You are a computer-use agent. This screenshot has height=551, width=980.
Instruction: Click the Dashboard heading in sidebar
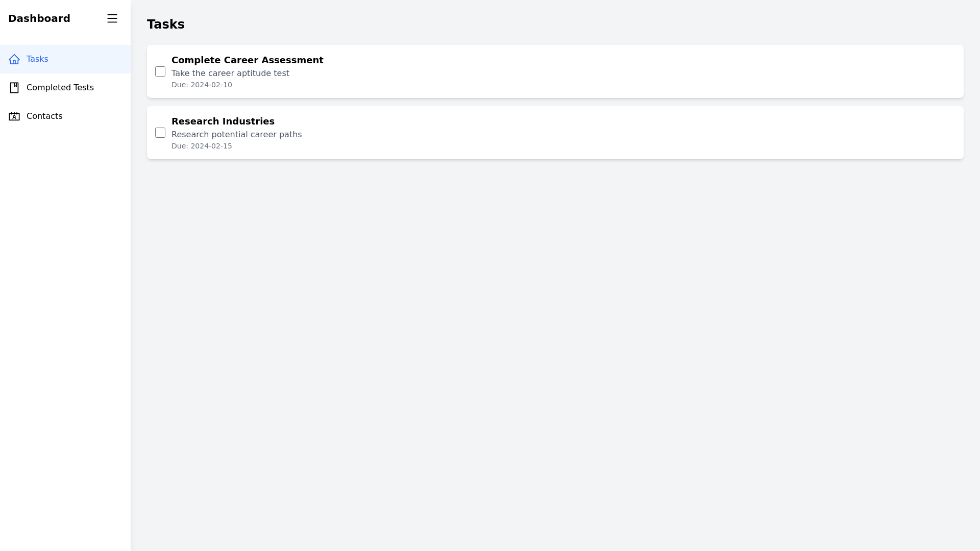pyautogui.click(x=39, y=18)
